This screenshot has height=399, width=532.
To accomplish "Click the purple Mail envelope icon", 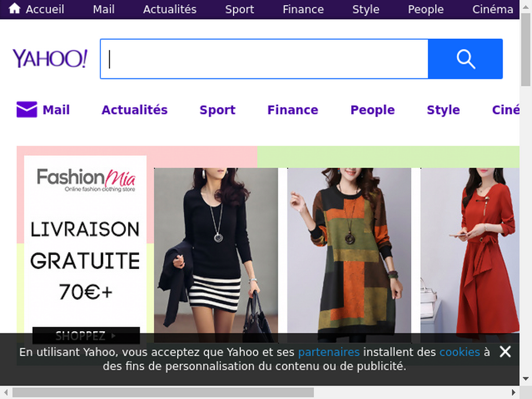I will pos(27,109).
